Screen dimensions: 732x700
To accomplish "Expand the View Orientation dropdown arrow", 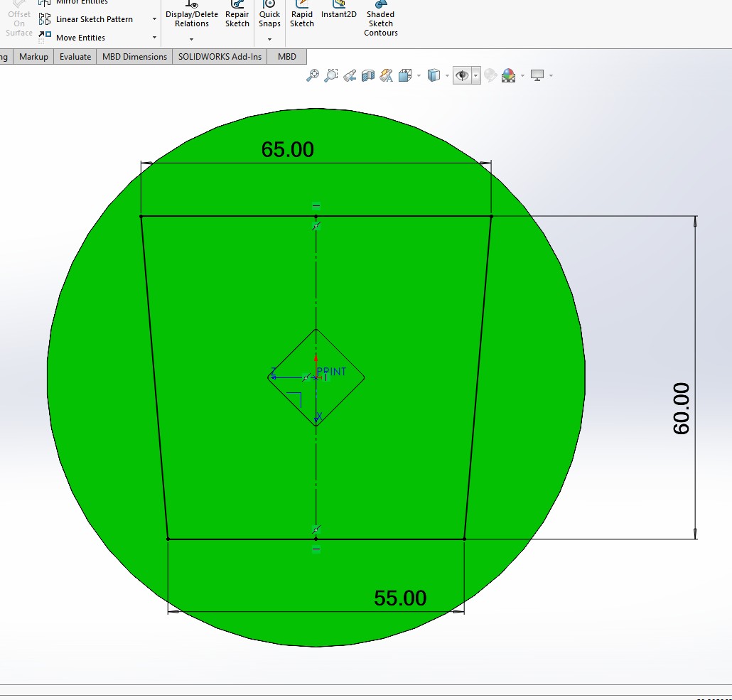I will (419, 75).
